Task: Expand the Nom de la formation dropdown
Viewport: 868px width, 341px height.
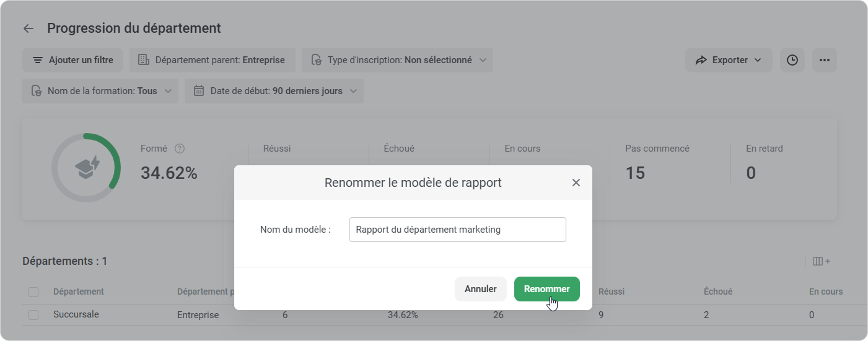Action: click(x=100, y=91)
